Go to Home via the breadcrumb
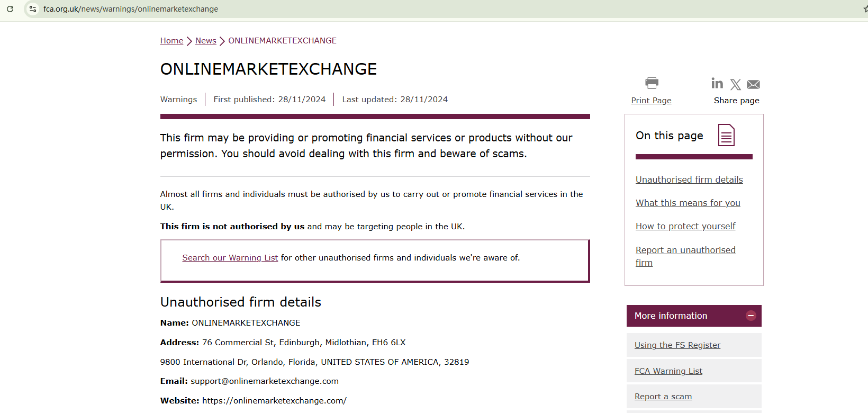 pyautogui.click(x=171, y=40)
